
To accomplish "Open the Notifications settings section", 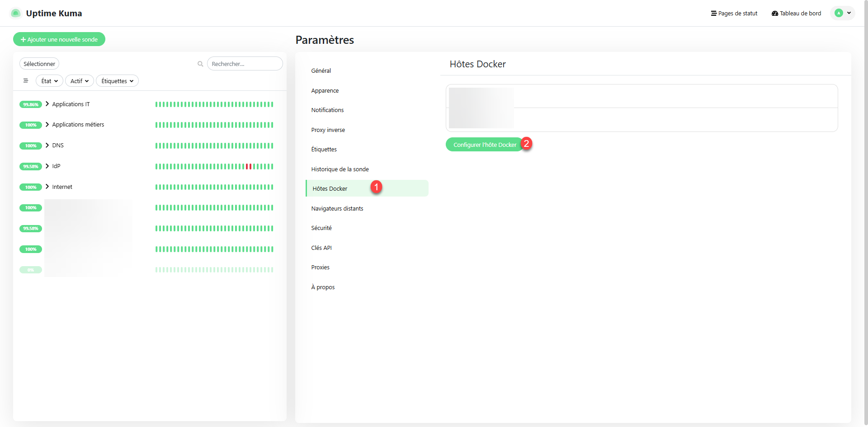I will pyautogui.click(x=327, y=110).
